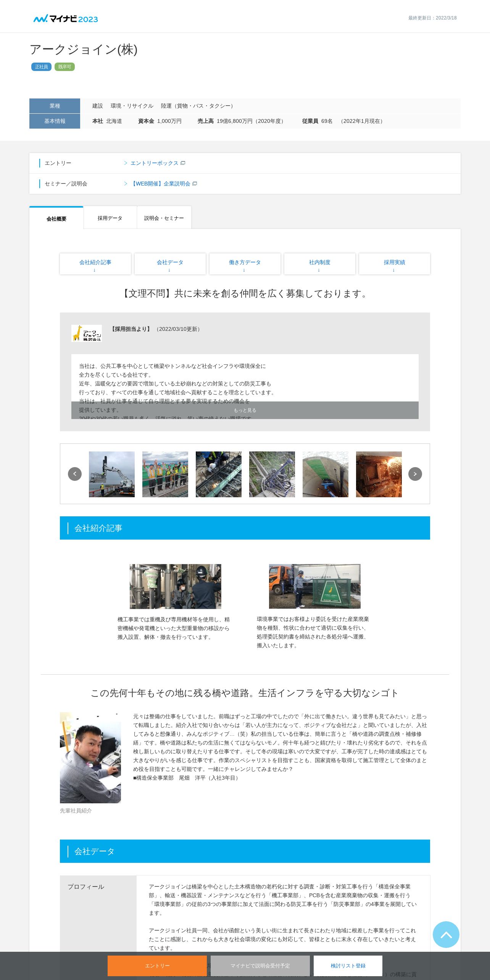
Task: Expand the recruiter message with もっと見る
Action: click(x=245, y=410)
